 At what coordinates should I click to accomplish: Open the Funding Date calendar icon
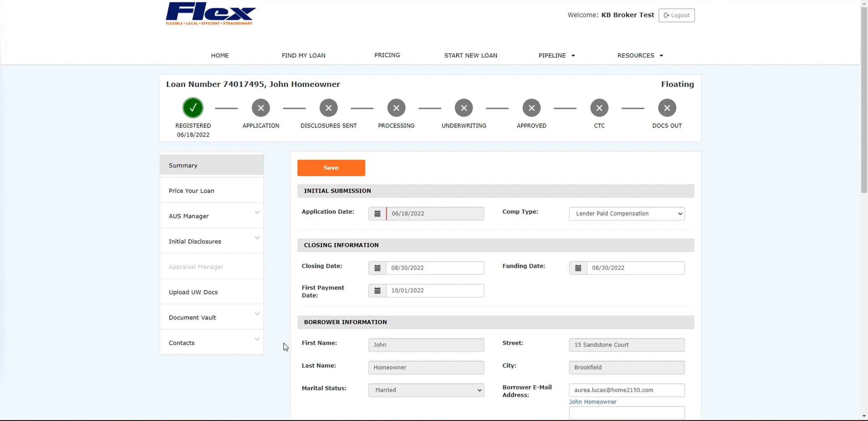[x=578, y=268]
